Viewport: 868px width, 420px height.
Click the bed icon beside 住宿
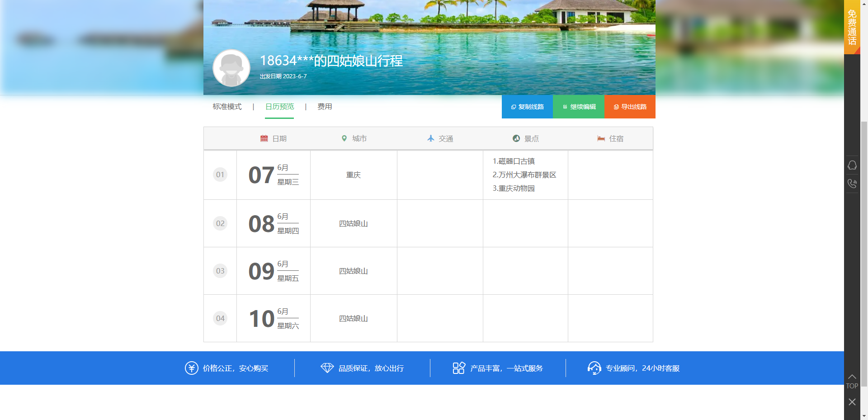[601, 138]
